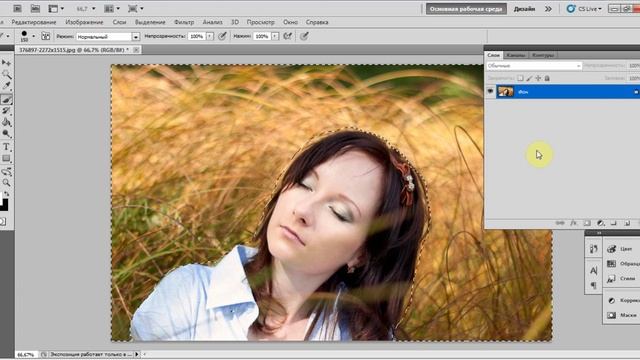Open the Screen Mode dropdown
Viewport: 640px width, 360px height.
click(x=136, y=9)
